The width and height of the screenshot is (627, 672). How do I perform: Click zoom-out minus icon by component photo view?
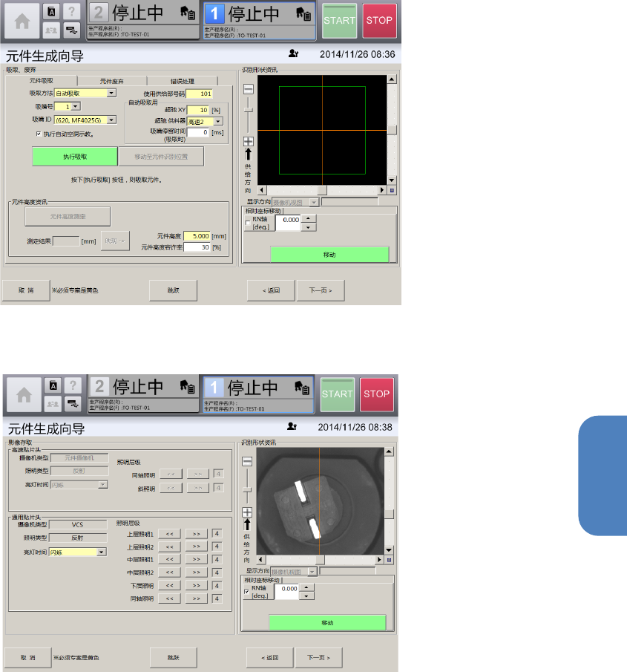coord(247,462)
